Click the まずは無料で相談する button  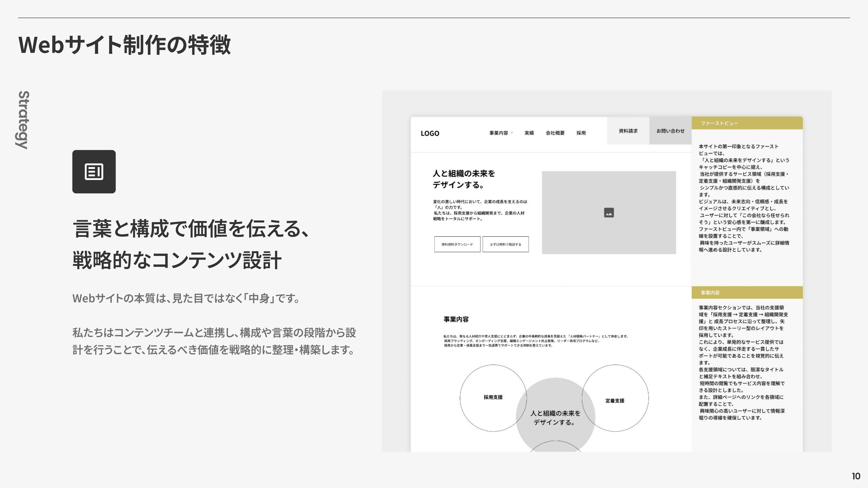tap(506, 244)
